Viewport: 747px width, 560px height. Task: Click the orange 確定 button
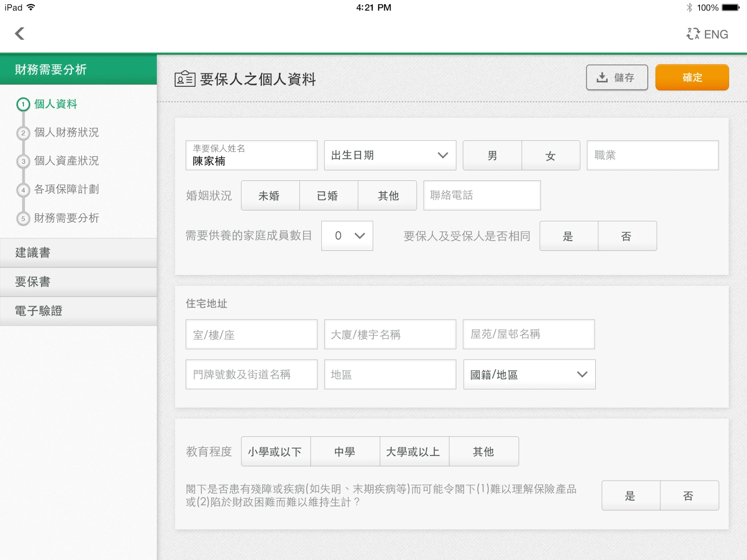[692, 77]
